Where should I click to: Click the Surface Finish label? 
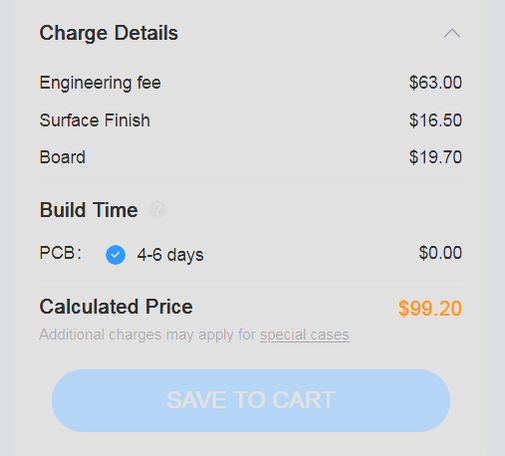pos(95,120)
